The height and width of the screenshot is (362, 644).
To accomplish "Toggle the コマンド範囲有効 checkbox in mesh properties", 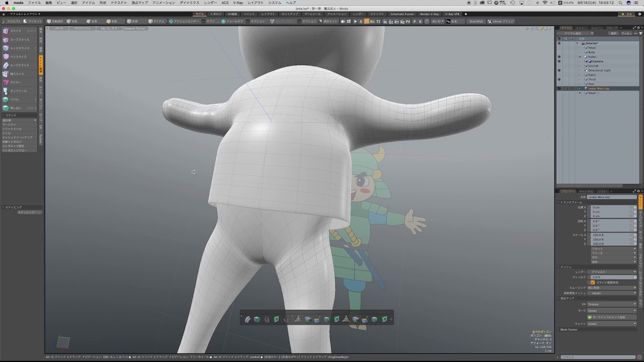I will tap(593, 283).
